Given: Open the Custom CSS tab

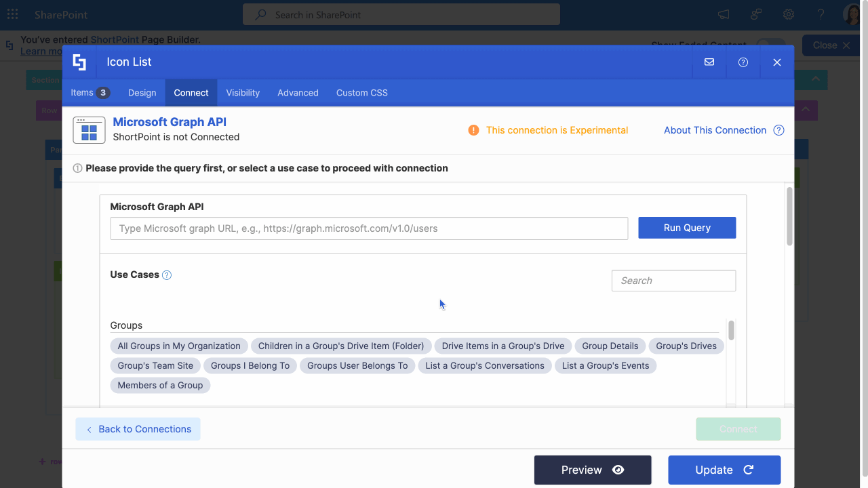Looking at the screenshot, I should 362,93.
